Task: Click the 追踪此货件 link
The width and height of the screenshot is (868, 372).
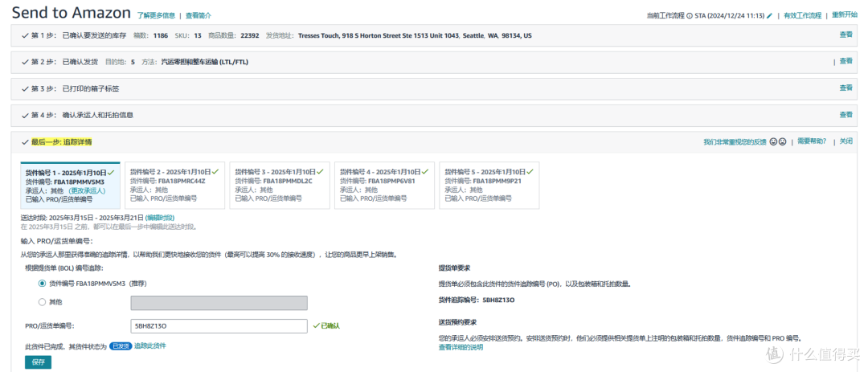Action: click(x=150, y=345)
